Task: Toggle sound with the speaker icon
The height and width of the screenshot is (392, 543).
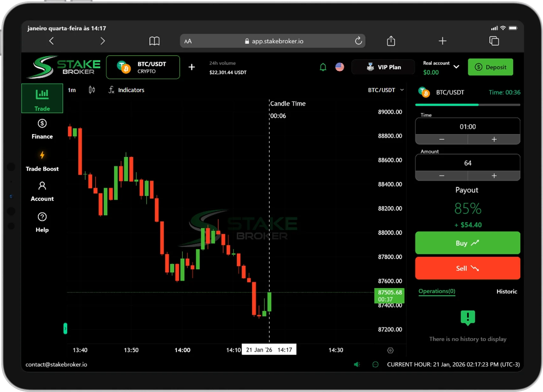Action: click(x=357, y=364)
